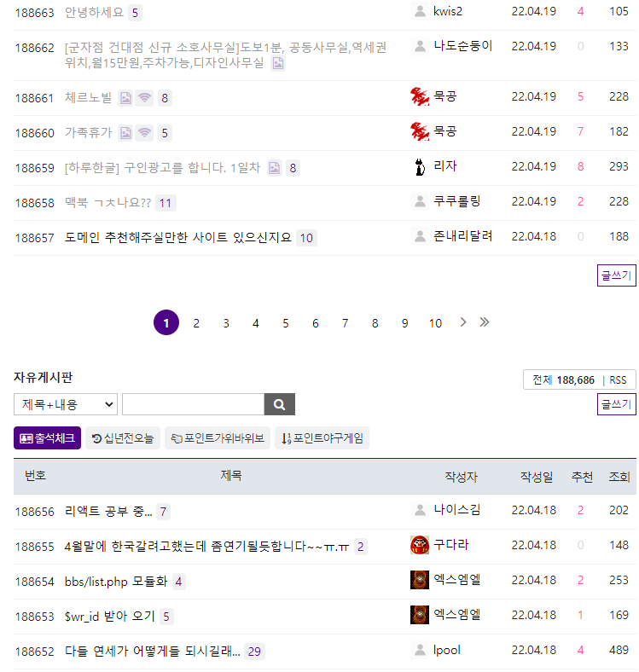Click image icon on 하루한글 post

coord(275,168)
